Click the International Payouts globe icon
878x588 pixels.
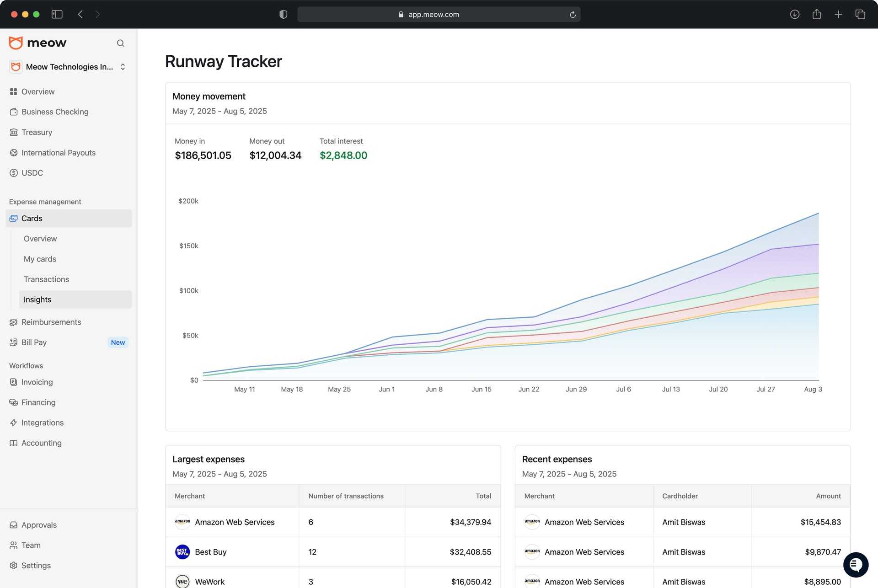(x=14, y=153)
